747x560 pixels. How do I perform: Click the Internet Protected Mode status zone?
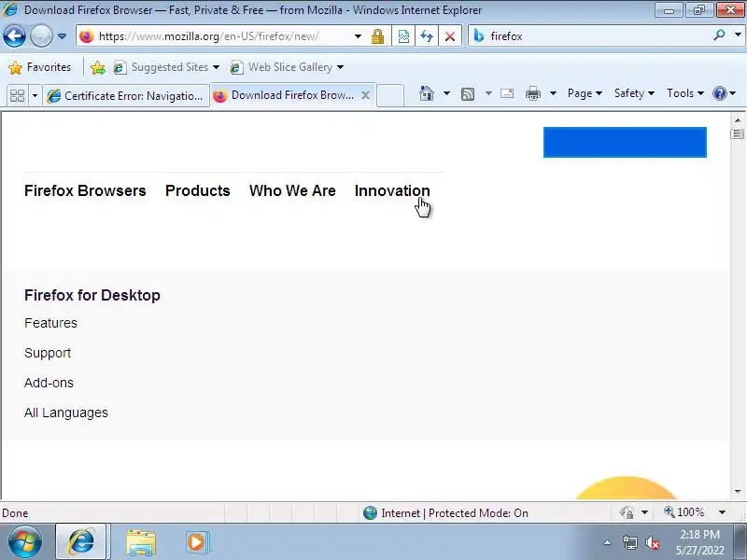(445, 512)
